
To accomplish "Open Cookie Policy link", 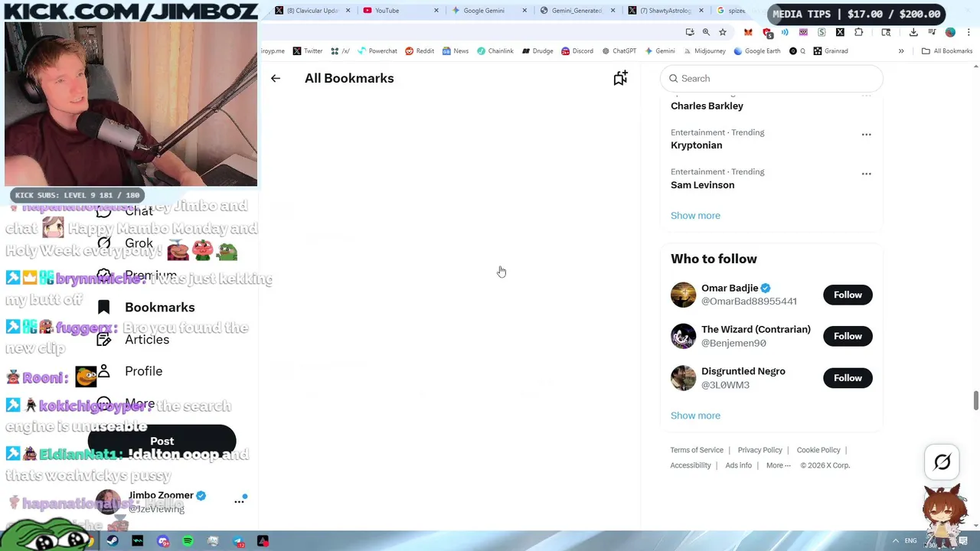I will coord(818,450).
